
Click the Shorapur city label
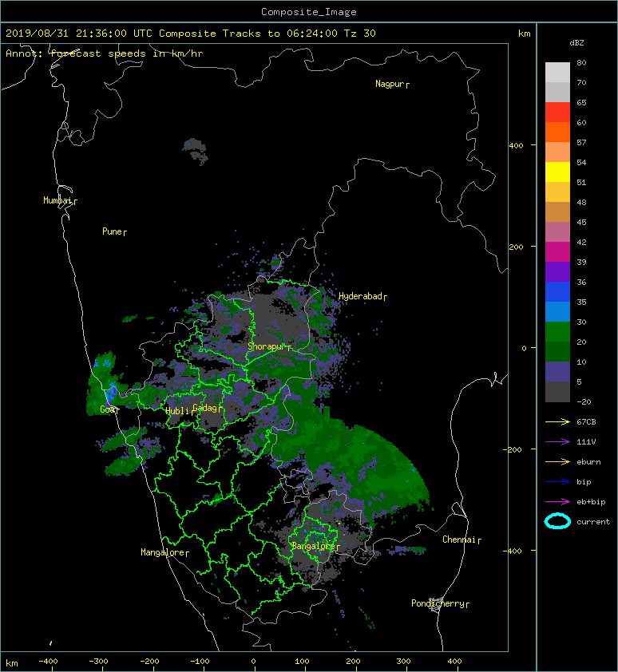[266, 346]
